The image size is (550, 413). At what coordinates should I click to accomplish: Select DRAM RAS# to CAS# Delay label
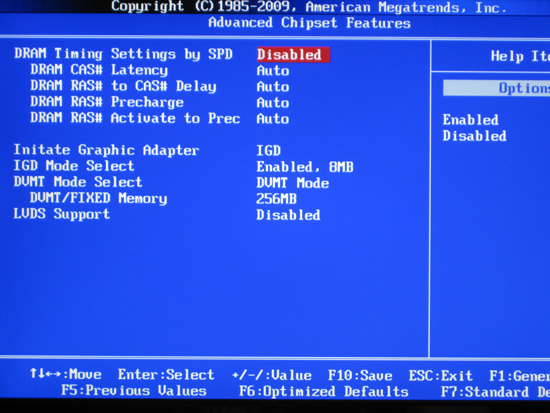123,86
